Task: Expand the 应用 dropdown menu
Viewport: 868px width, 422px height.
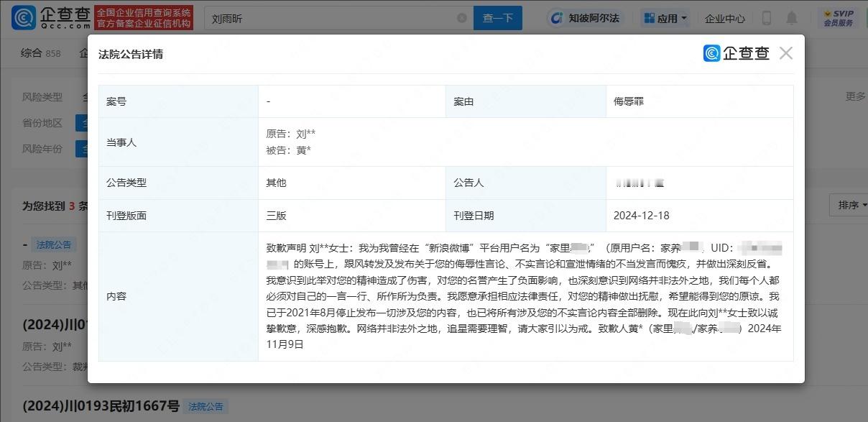Action: 665,18
